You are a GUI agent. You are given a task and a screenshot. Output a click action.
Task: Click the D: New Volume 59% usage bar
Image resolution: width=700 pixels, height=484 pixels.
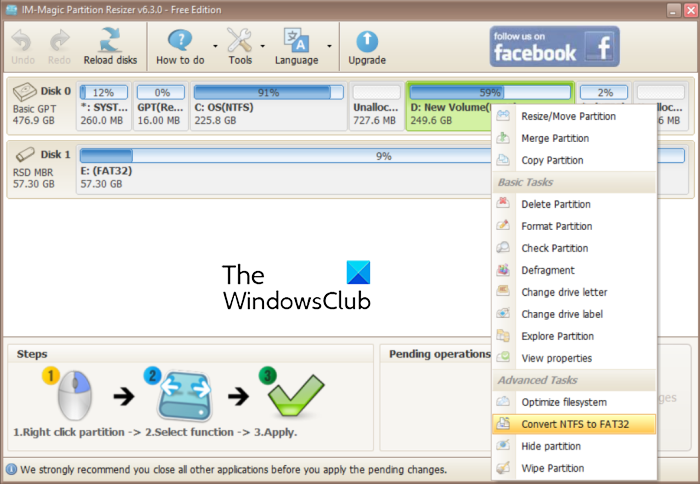(490, 92)
